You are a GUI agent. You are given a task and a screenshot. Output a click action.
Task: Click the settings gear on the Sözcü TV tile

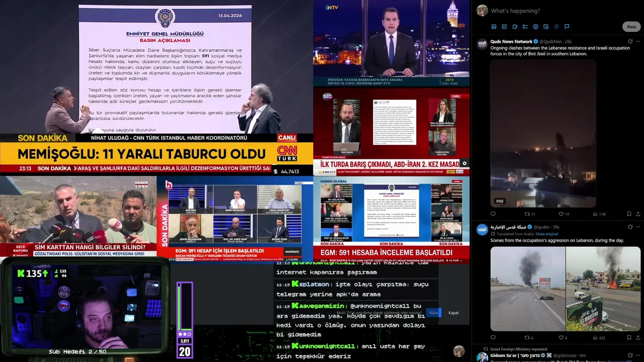coord(464,163)
